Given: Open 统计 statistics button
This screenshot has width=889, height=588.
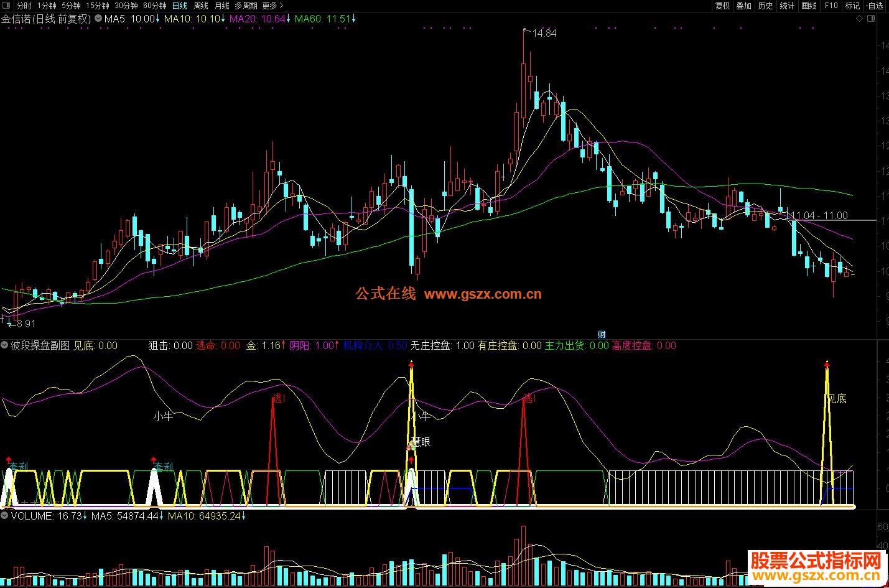Looking at the screenshot, I should tap(788, 6).
